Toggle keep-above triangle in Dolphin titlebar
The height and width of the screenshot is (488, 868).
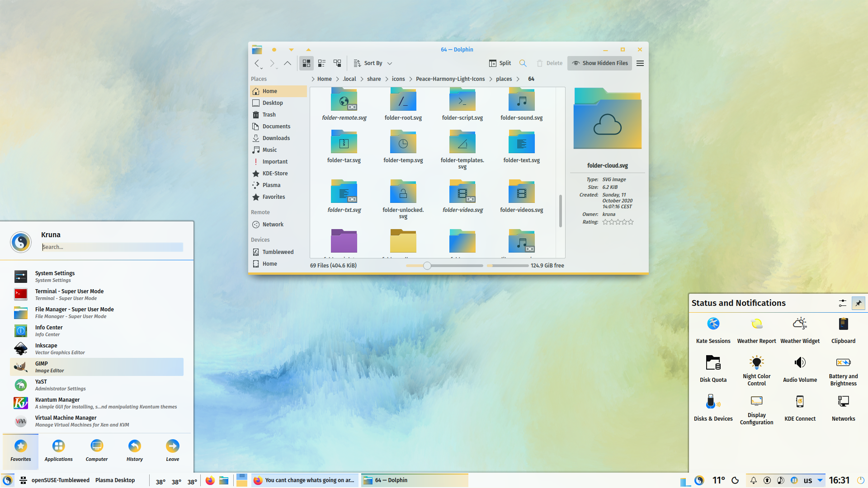pos(308,50)
